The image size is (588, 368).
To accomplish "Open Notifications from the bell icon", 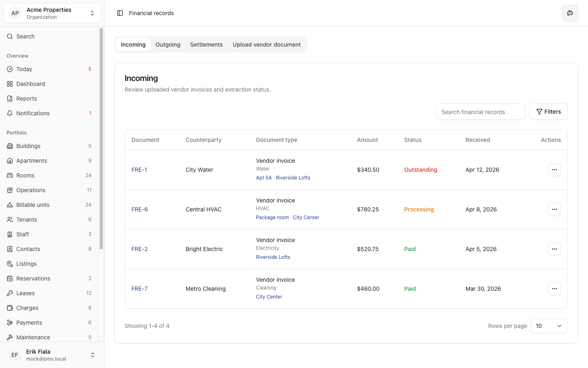I will [10, 113].
